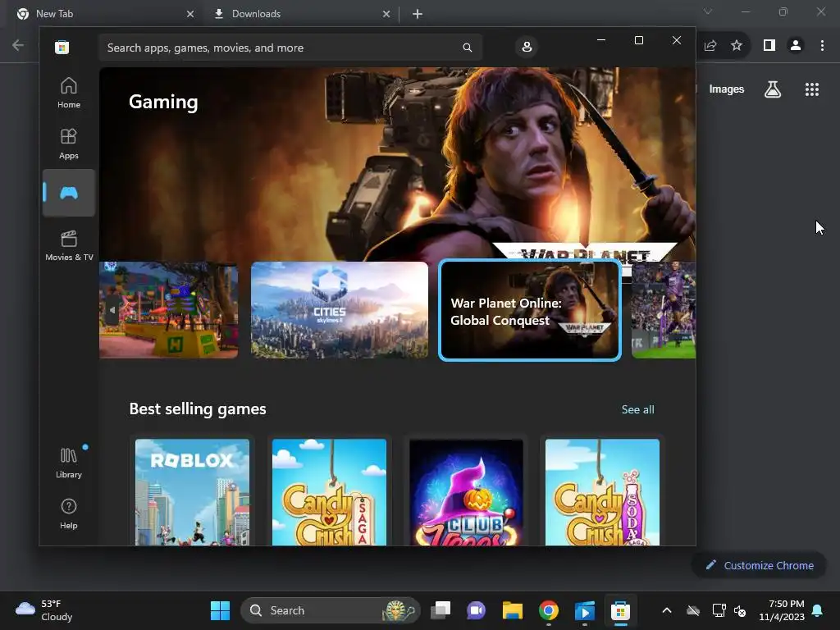The height and width of the screenshot is (630, 840).
Task: Open the Roblox game tile
Action: click(x=192, y=492)
